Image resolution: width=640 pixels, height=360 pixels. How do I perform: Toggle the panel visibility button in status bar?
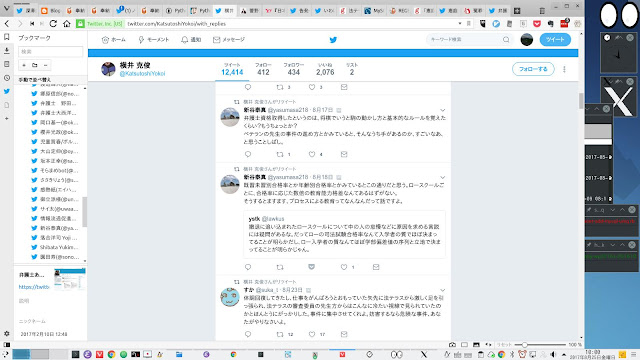[x=7, y=345]
